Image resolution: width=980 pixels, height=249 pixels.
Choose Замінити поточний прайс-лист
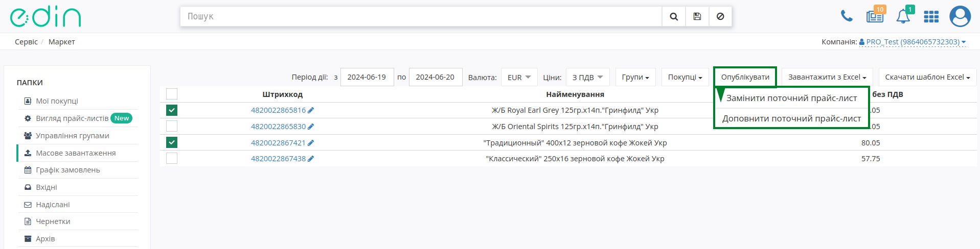coord(791,98)
